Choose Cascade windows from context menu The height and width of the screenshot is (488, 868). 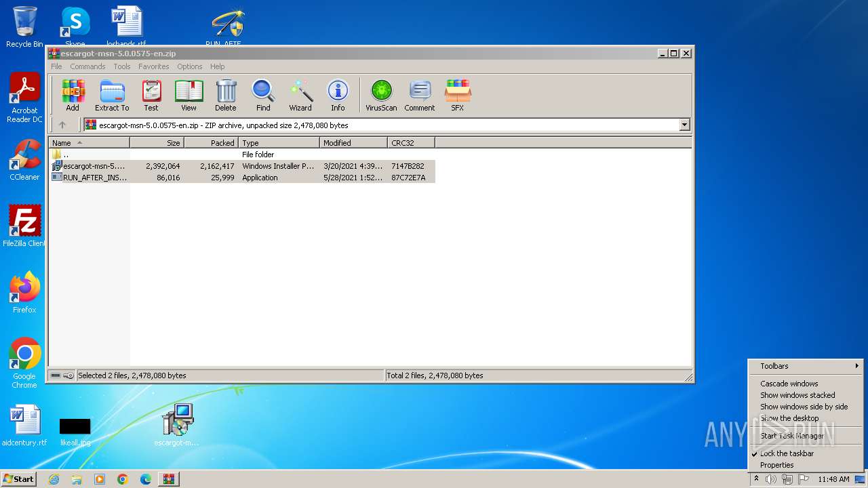pos(806,384)
